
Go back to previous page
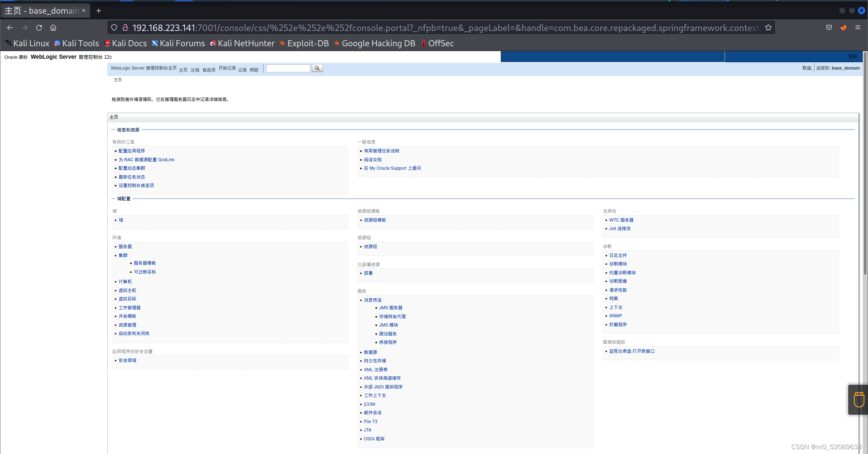(10, 28)
